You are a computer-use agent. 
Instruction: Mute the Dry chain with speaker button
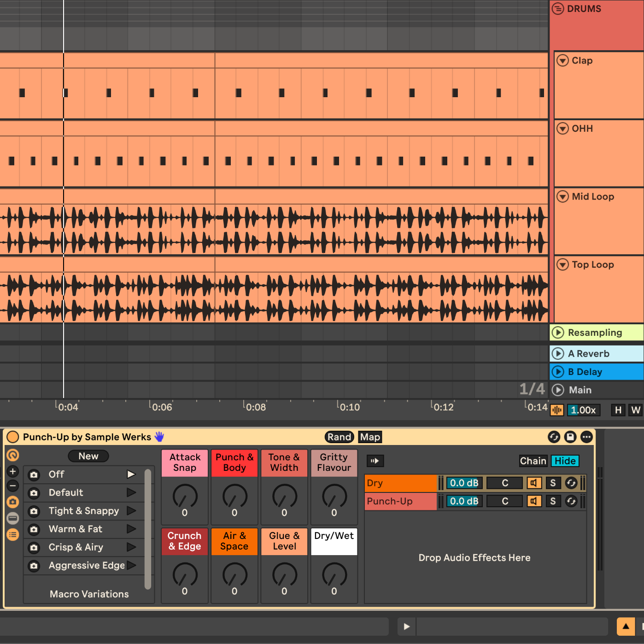534,483
